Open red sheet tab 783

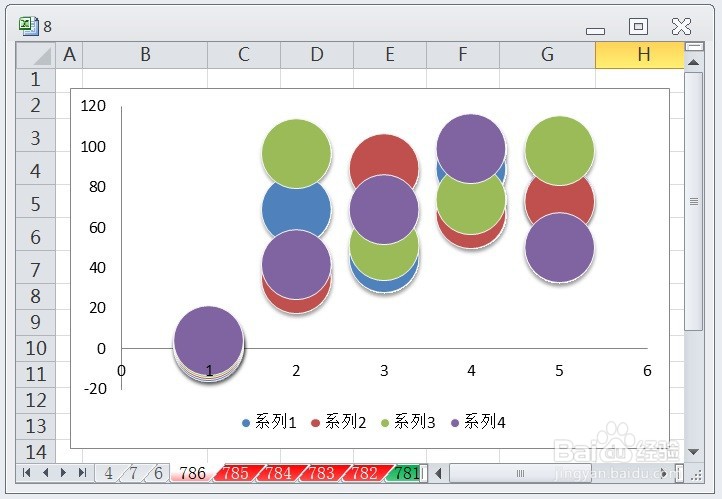[x=321, y=473]
